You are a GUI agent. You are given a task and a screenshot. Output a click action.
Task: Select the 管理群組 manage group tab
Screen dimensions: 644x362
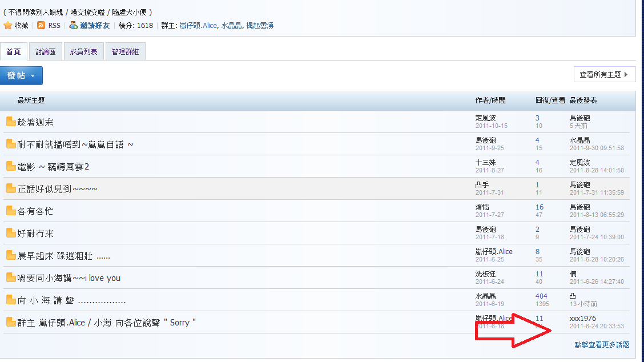pos(126,52)
